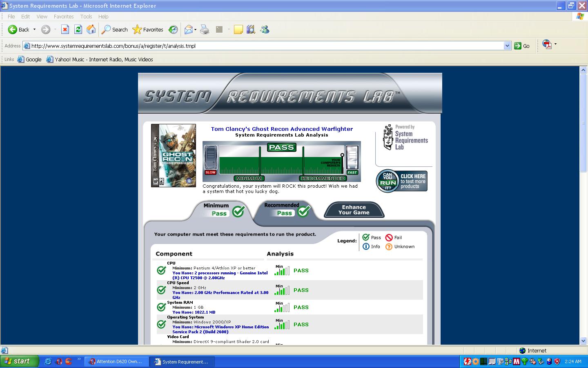Image resolution: width=588 pixels, height=368 pixels.
Task: Launch Internet Explorer from quick launch
Action: pos(48,361)
